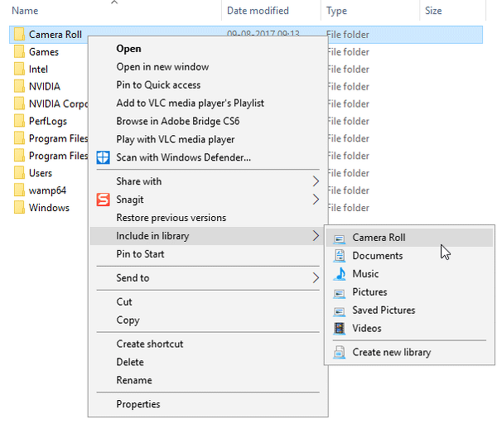Select Create shortcut
The width and height of the screenshot is (497, 448).
tap(208, 344)
